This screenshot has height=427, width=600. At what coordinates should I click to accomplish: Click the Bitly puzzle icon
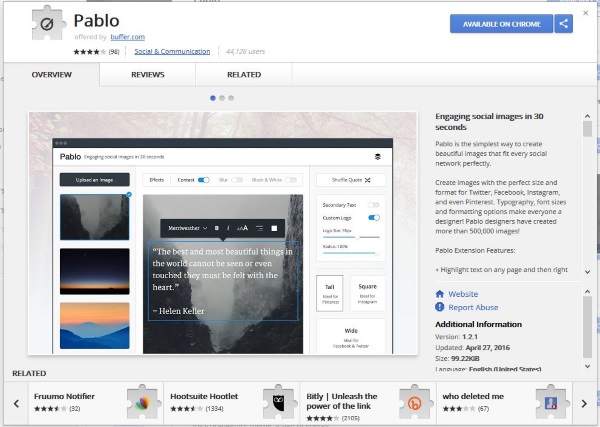coord(415,403)
